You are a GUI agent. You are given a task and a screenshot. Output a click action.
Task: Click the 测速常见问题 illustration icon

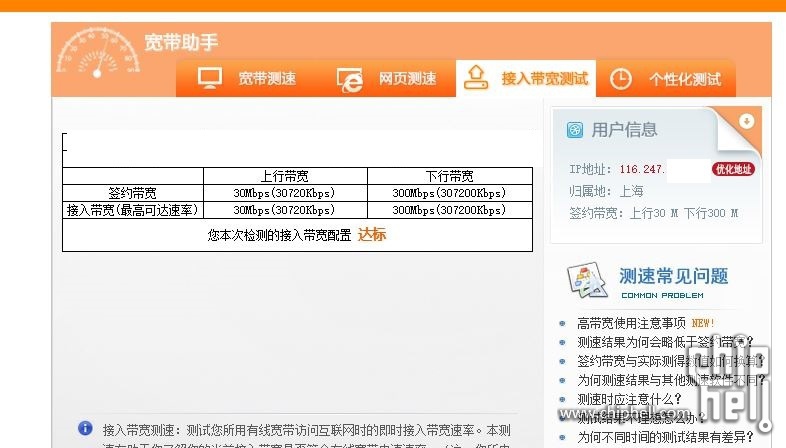(x=587, y=280)
